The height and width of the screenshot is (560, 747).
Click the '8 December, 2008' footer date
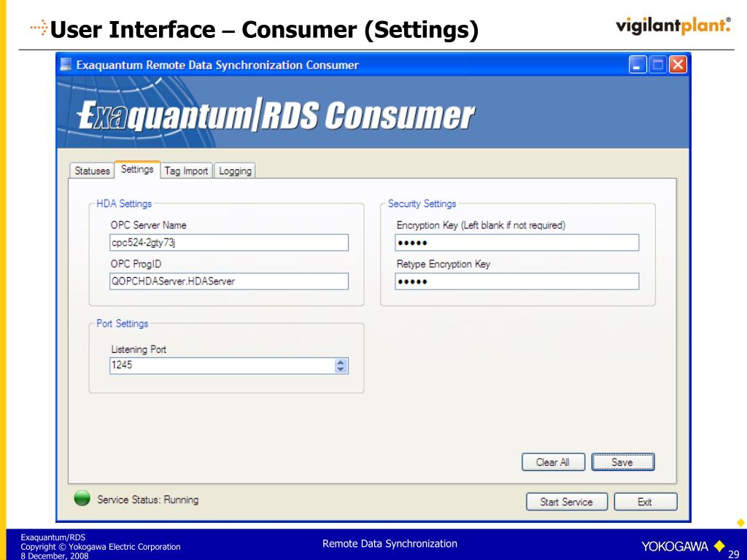[54, 556]
